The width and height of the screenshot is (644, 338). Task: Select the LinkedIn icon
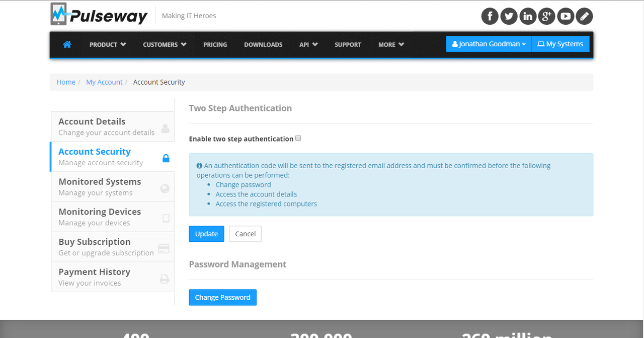(528, 16)
